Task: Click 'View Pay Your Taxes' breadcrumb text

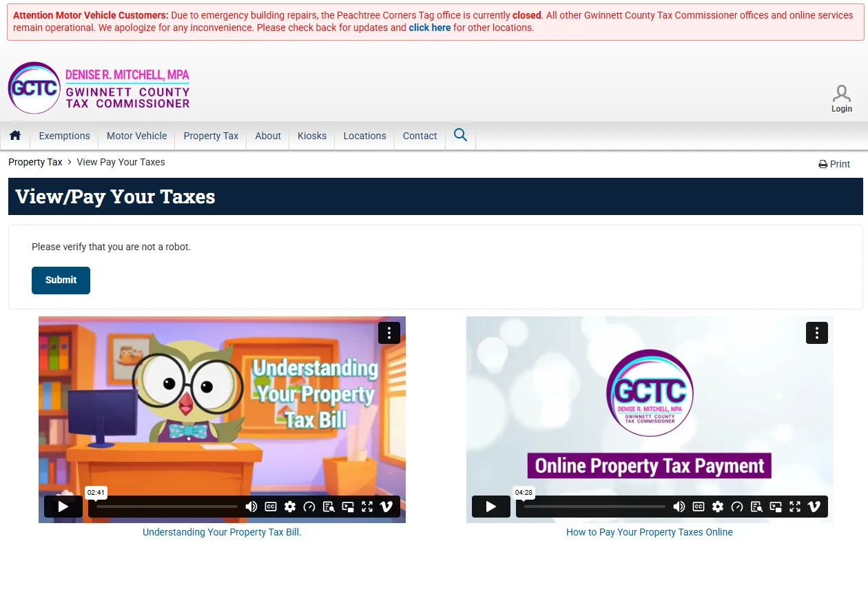Action: pyautogui.click(x=121, y=162)
